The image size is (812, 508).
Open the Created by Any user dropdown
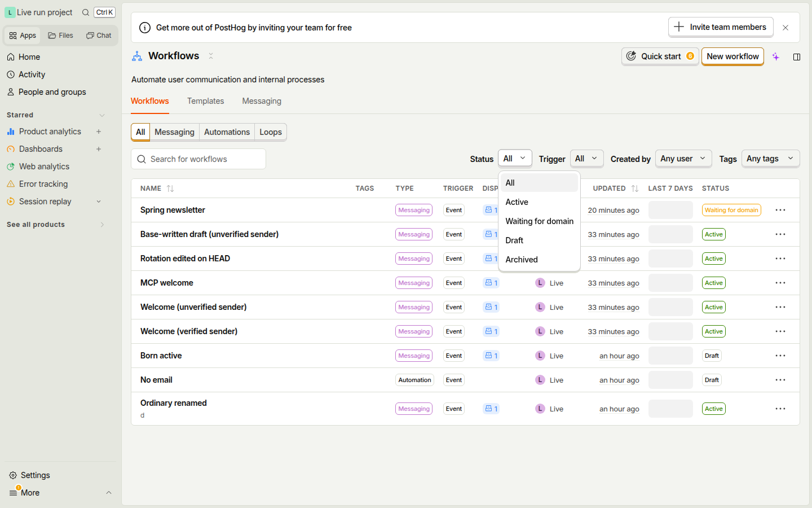click(x=683, y=159)
